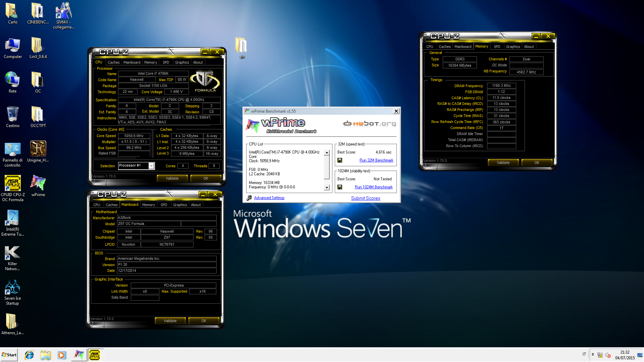Open Advanced Settings link in wPrime
The height and width of the screenshot is (362, 644).
269,198
